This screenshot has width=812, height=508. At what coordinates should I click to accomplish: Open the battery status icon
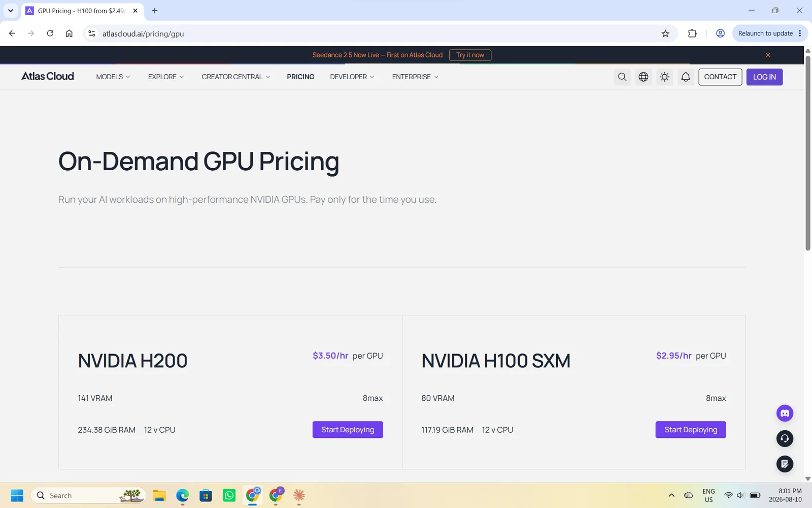point(755,495)
